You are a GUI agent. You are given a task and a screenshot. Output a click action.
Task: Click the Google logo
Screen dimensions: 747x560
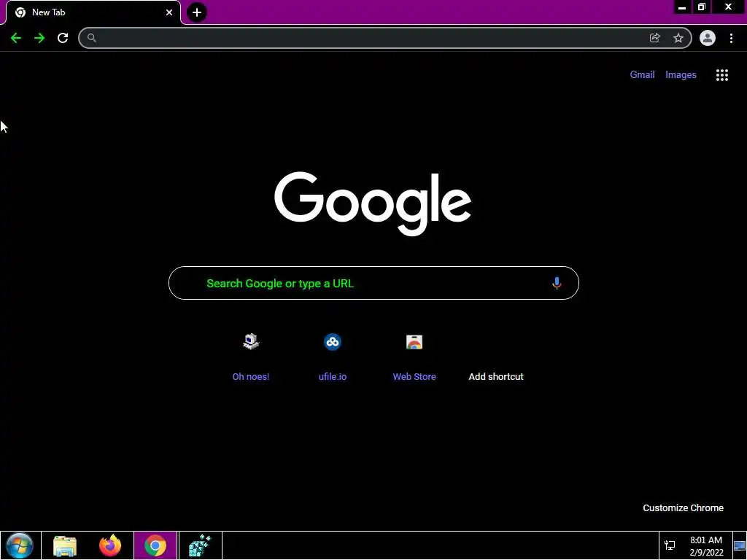(373, 203)
